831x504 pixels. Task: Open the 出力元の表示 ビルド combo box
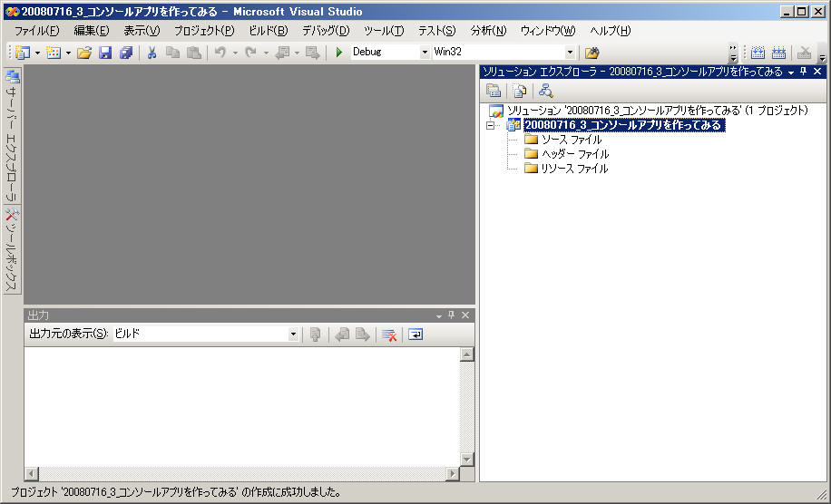click(x=293, y=334)
